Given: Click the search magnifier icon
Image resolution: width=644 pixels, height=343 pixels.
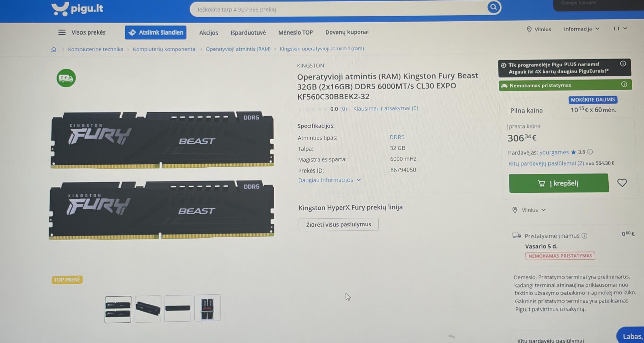Looking at the screenshot, I should point(493,7).
